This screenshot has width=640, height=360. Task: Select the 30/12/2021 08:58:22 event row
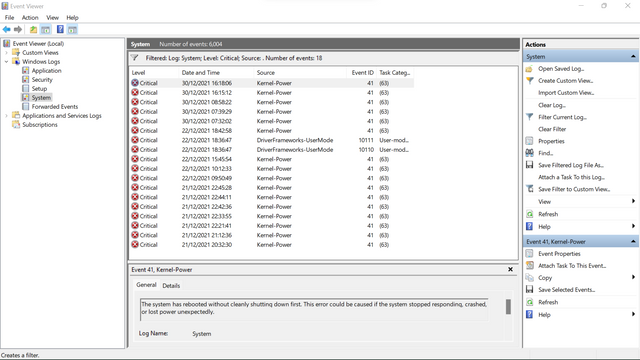(x=272, y=102)
